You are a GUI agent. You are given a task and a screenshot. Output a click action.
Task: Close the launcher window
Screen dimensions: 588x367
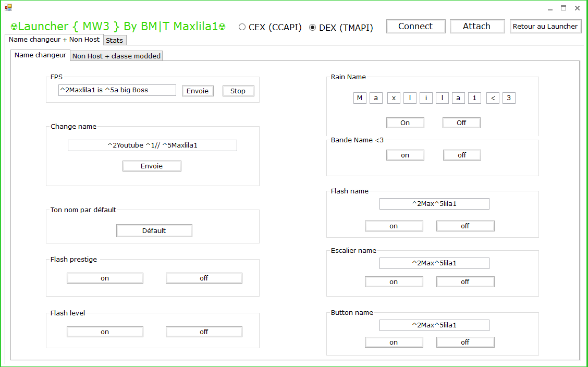[578, 8]
